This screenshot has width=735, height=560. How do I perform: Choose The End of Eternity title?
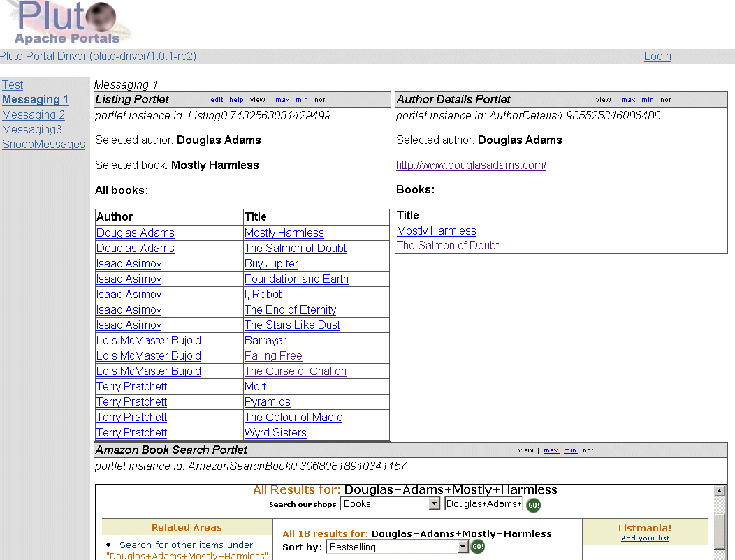290,310
